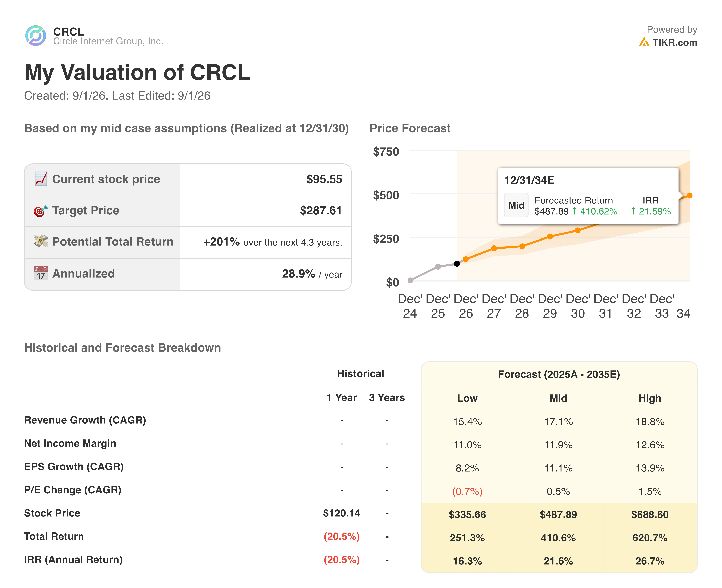Click the 1 Year historical column header
The width and height of the screenshot is (722, 588).
tap(342, 398)
